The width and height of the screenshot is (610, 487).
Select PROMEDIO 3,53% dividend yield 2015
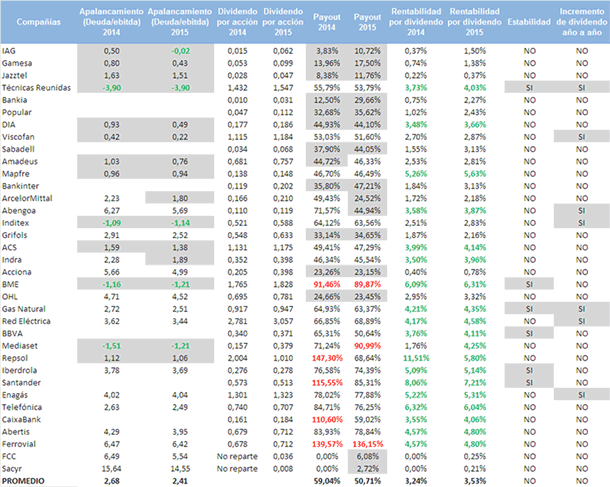tap(475, 481)
